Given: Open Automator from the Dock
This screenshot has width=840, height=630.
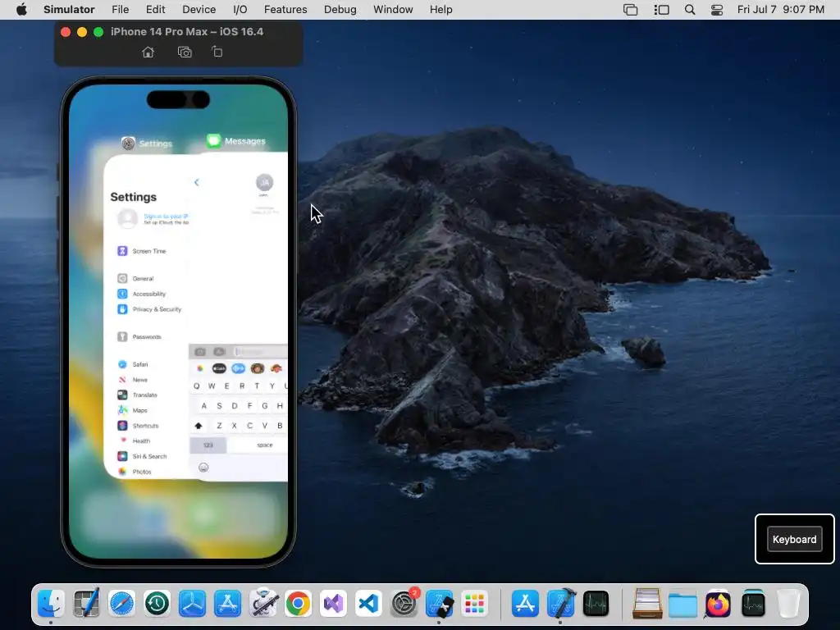Looking at the screenshot, I should (263, 603).
